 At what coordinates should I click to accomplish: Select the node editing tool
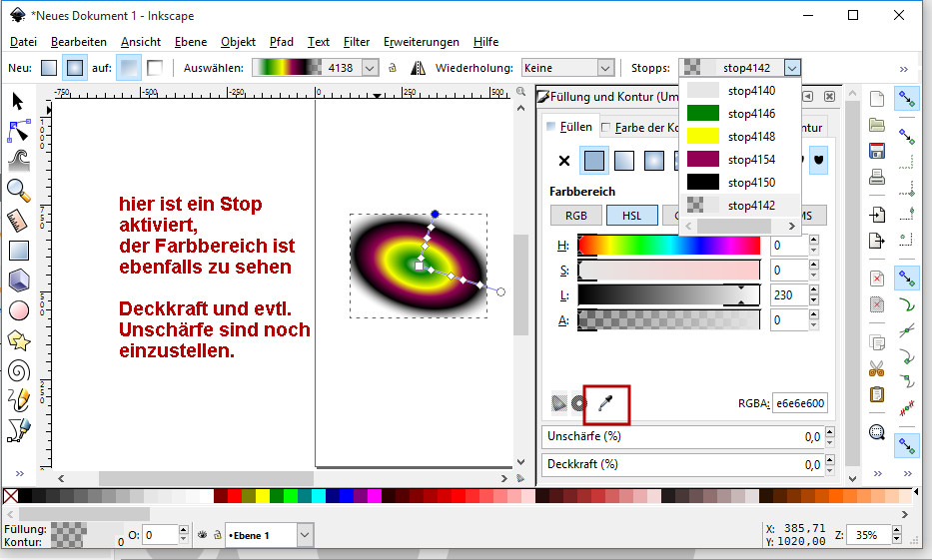pos(18,130)
